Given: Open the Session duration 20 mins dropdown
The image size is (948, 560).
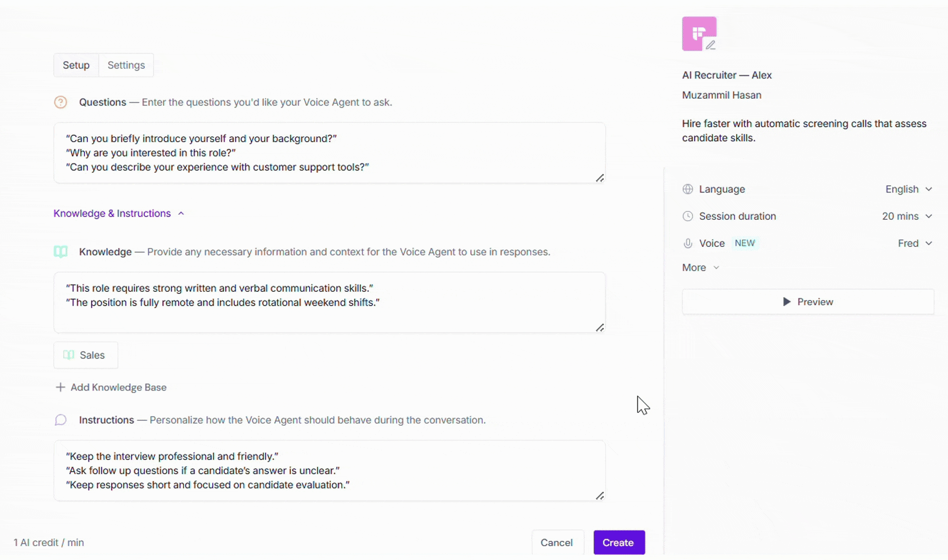Looking at the screenshot, I should 907,216.
